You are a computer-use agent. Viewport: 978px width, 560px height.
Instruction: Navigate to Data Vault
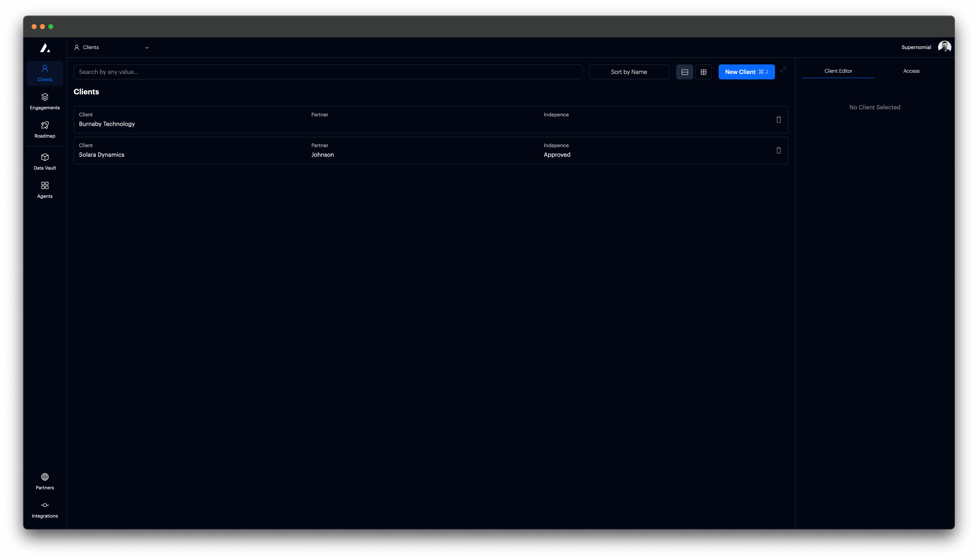pos(45,162)
